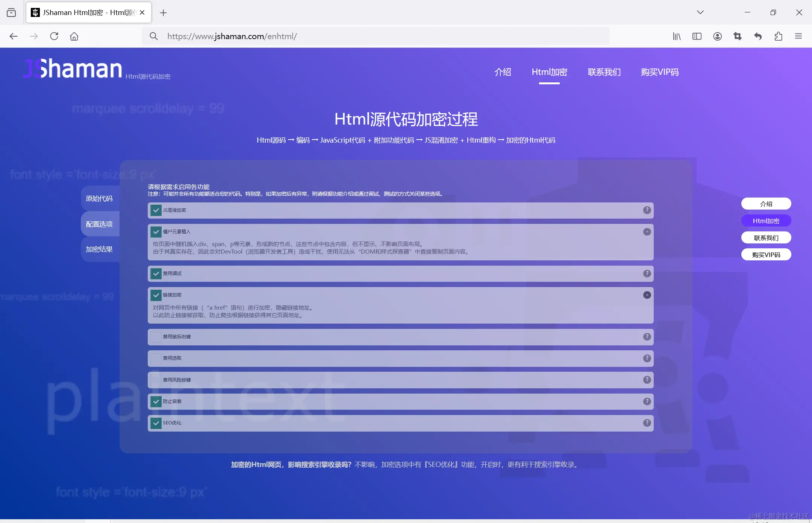Expand help for 禁用调试 option

point(647,274)
